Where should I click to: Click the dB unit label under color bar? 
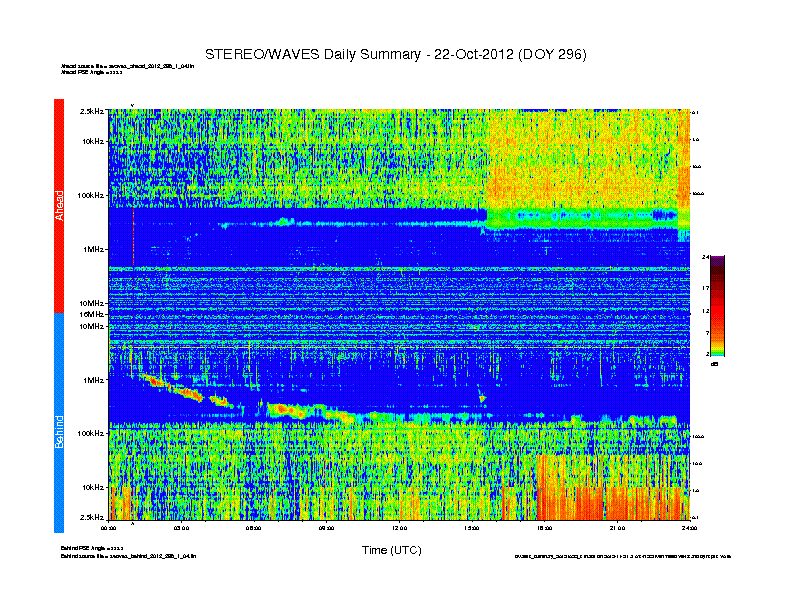point(715,364)
